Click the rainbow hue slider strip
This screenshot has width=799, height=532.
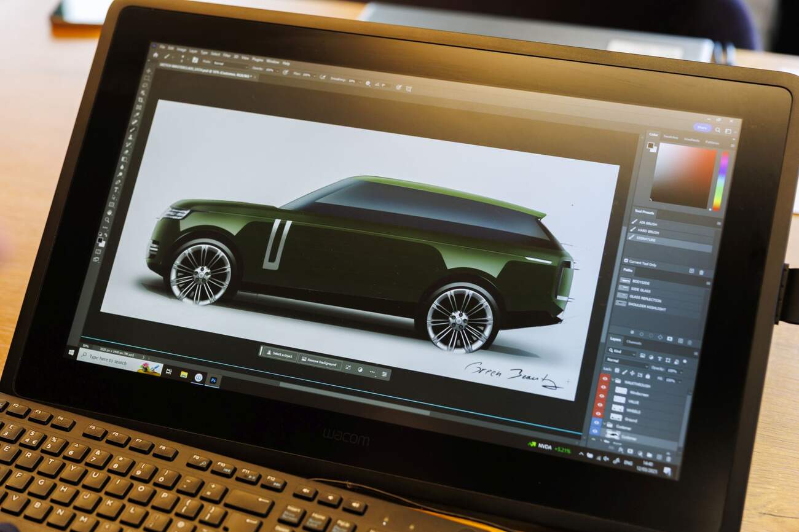(x=720, y=181)
